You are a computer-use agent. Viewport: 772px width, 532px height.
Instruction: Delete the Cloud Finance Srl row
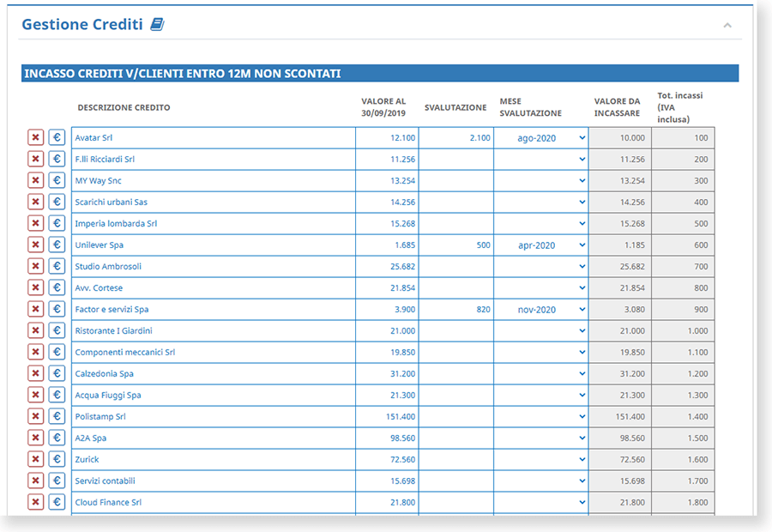tap(35, 502)
